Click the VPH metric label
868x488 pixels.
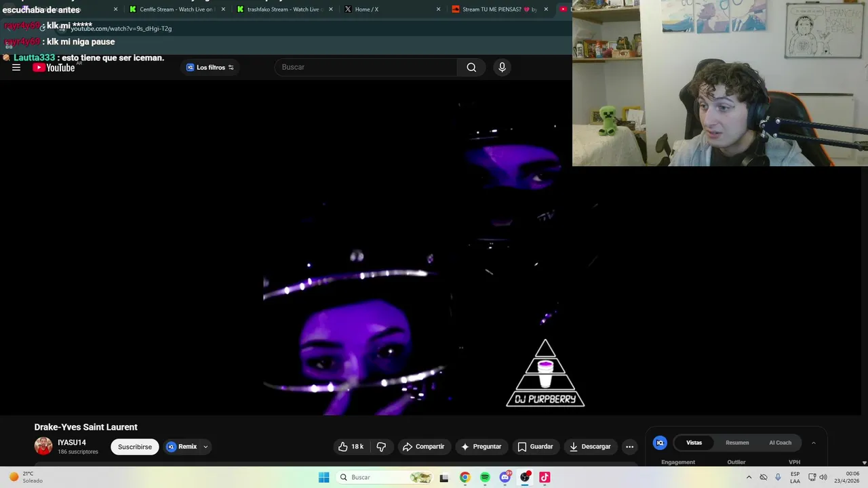794,462
